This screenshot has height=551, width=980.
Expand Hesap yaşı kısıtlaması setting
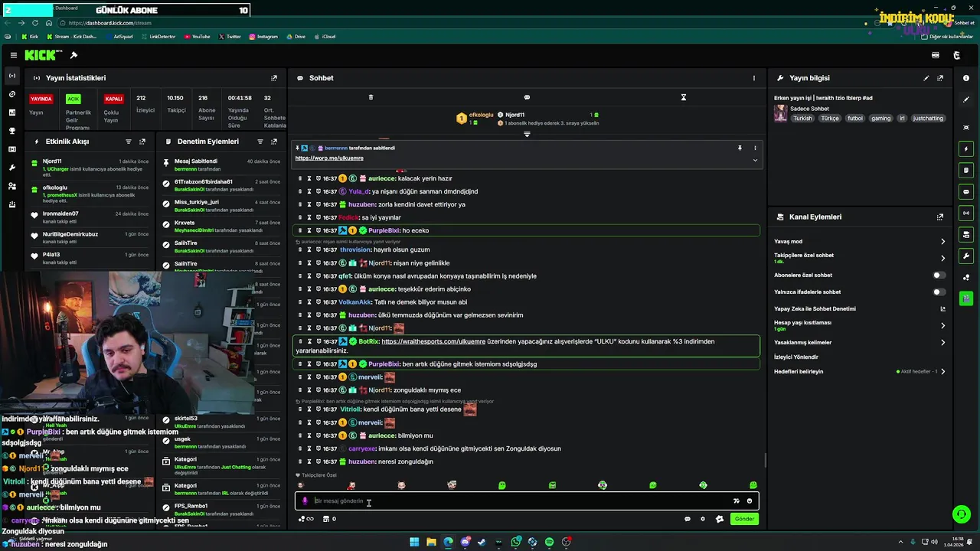pyautogui.click(x=860, y=325)
